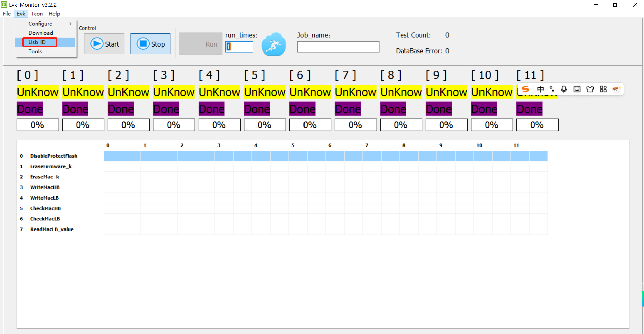Click the Job_name text field
The image size is (644, 334).
pyautogui.click(x=338, y=47)
